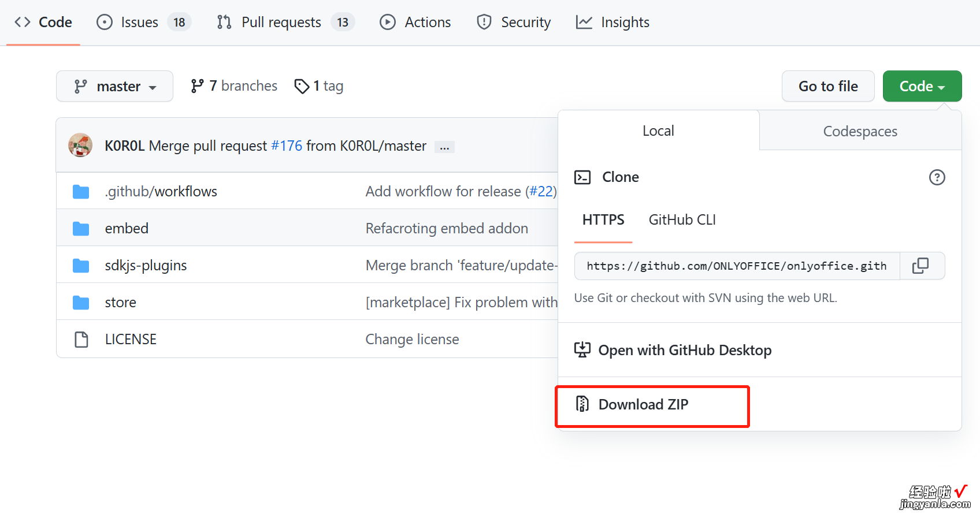Image resolution: width=980 pixels, height=514 pixels.
Task: Copy the clone URL to clipboard
Action: click(921, 266)
